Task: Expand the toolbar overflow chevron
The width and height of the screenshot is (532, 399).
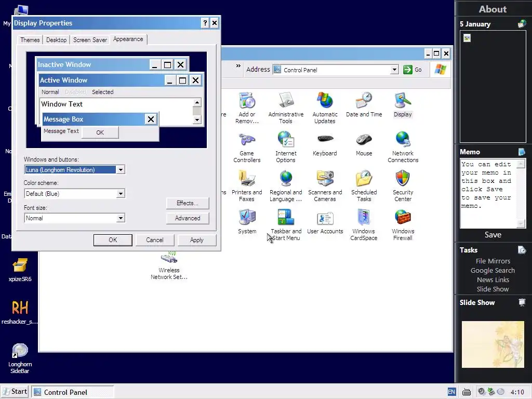Action: [238, 66]
